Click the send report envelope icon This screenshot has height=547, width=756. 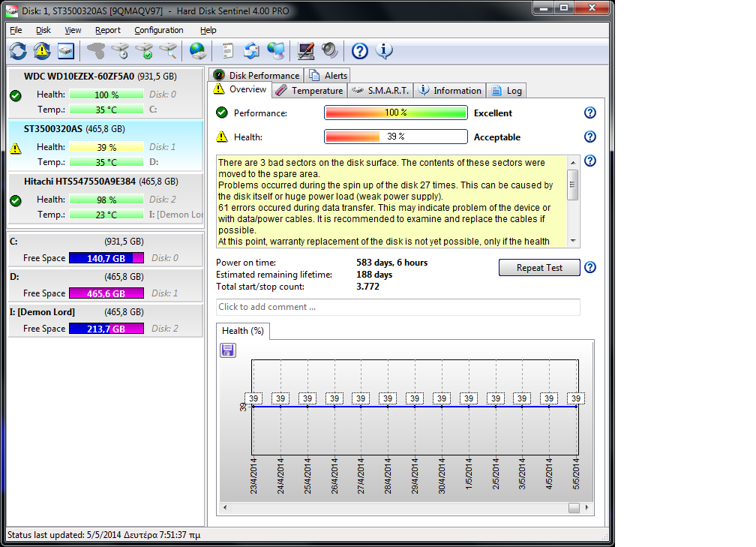[251, 51]
